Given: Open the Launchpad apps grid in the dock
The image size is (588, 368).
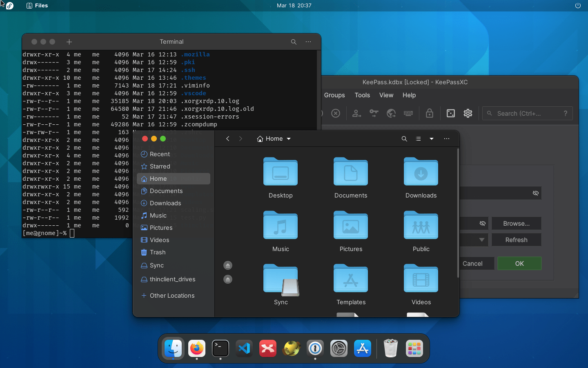Looking at the screenshot, I should [414, 348].
